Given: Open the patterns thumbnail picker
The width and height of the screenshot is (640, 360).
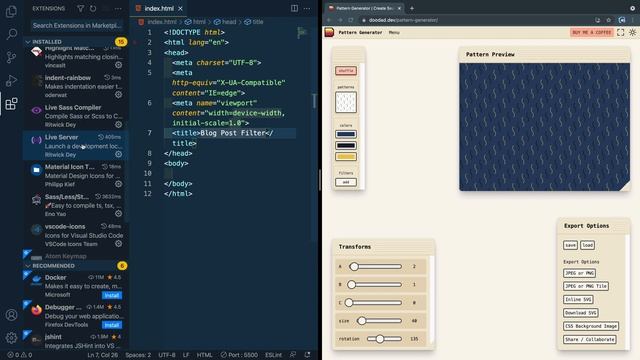Looking at the screenshot, I should click(346, 102).
